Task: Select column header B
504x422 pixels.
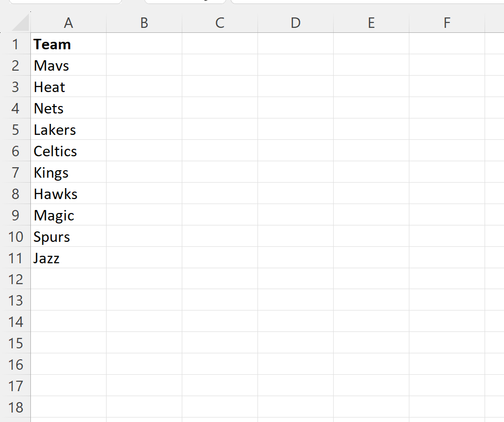Action: pyautogui.click(x=144, y=22)
